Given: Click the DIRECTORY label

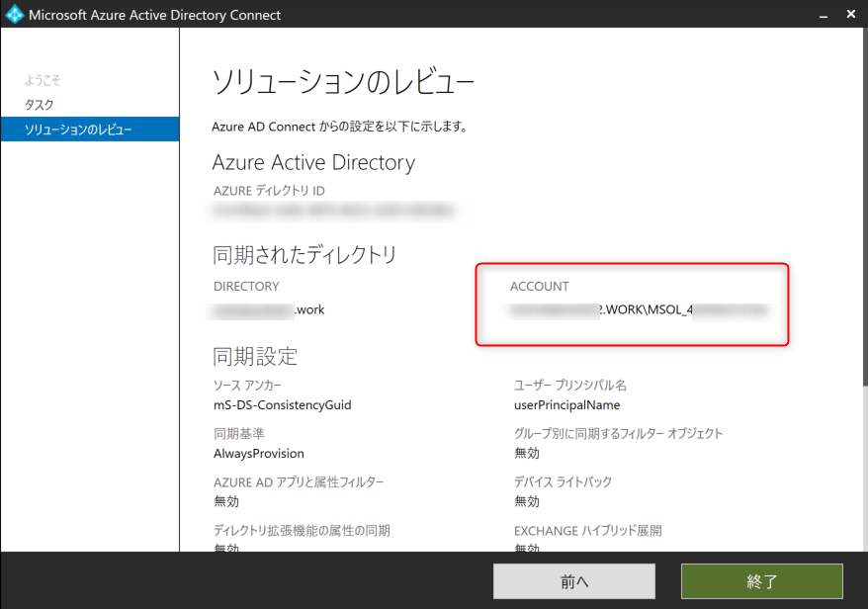Looking at the screenshot, I should (x=246, y=287).
